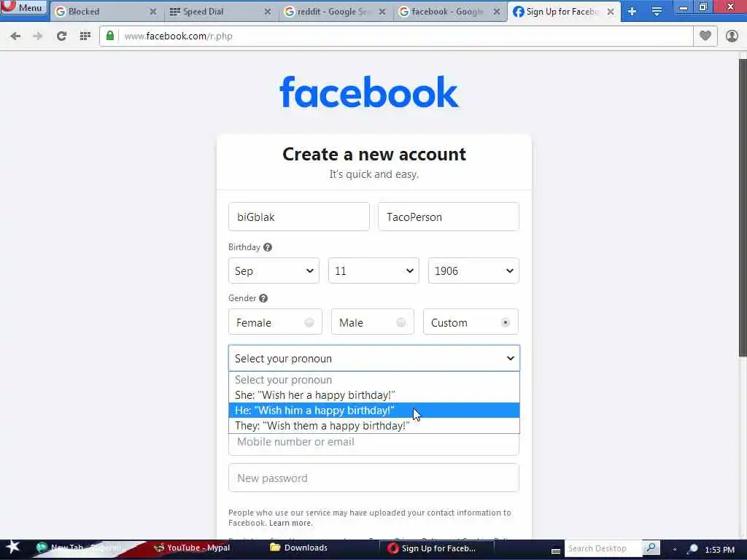747x560 pixels.
Task: Follow the Learn more link
Action: (x=290, y=523)
